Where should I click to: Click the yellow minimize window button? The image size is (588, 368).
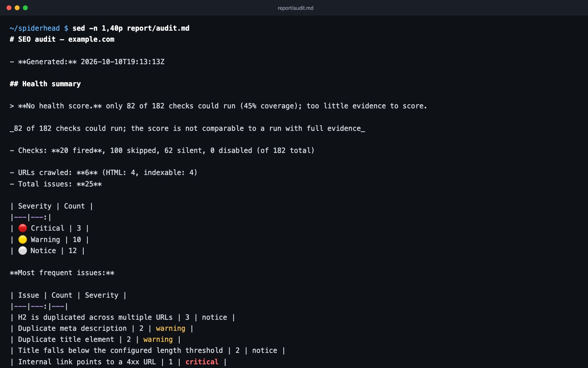[x=17, y=8]
